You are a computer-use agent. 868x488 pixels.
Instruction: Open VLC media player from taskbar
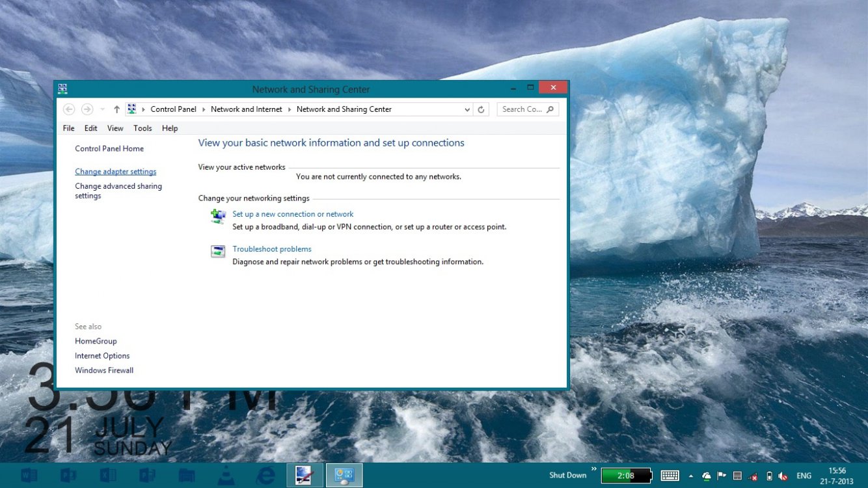coord(226,476)
